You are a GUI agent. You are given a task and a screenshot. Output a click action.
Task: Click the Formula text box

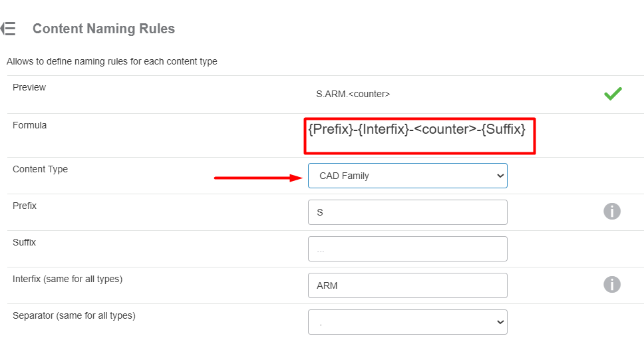coord(419,136)
